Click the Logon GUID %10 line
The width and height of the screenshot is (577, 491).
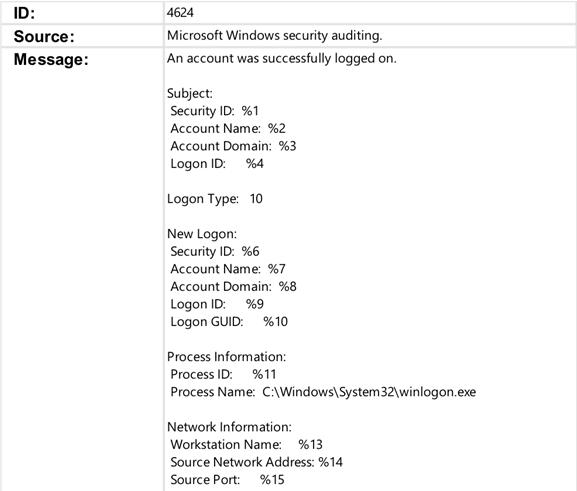point(229,322)
